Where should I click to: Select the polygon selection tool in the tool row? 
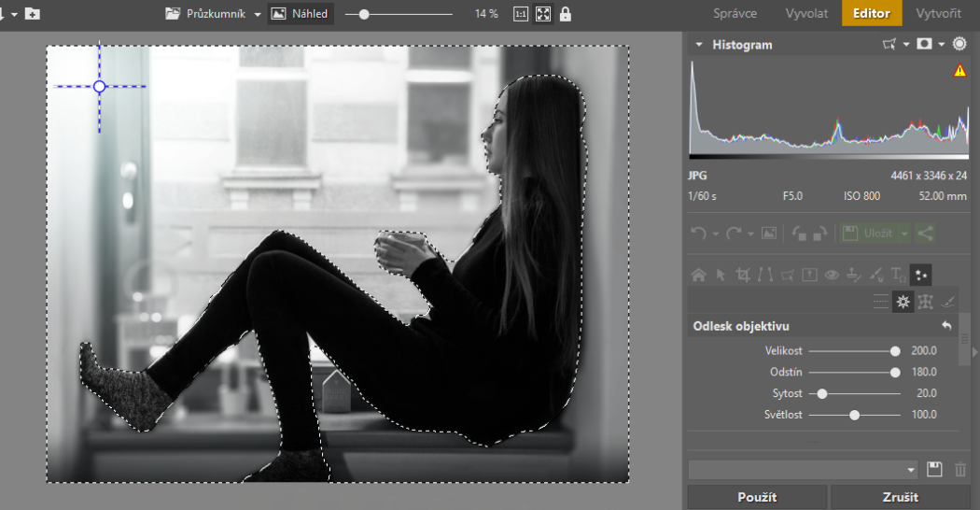click(x=788, y=275)
